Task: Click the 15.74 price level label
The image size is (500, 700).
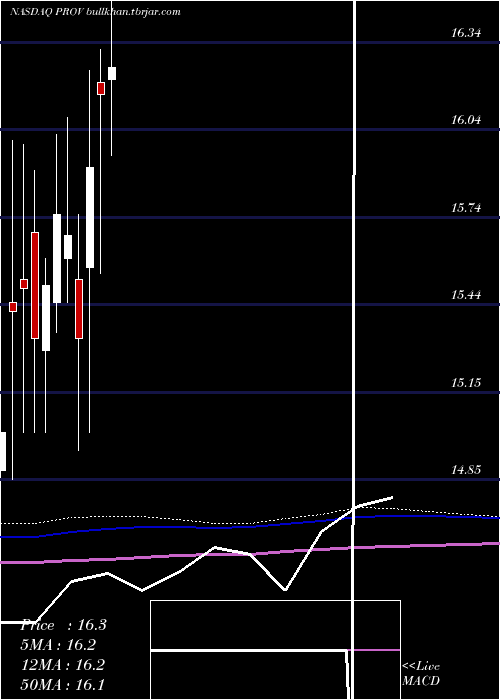Action: click(x=466, y=208)
